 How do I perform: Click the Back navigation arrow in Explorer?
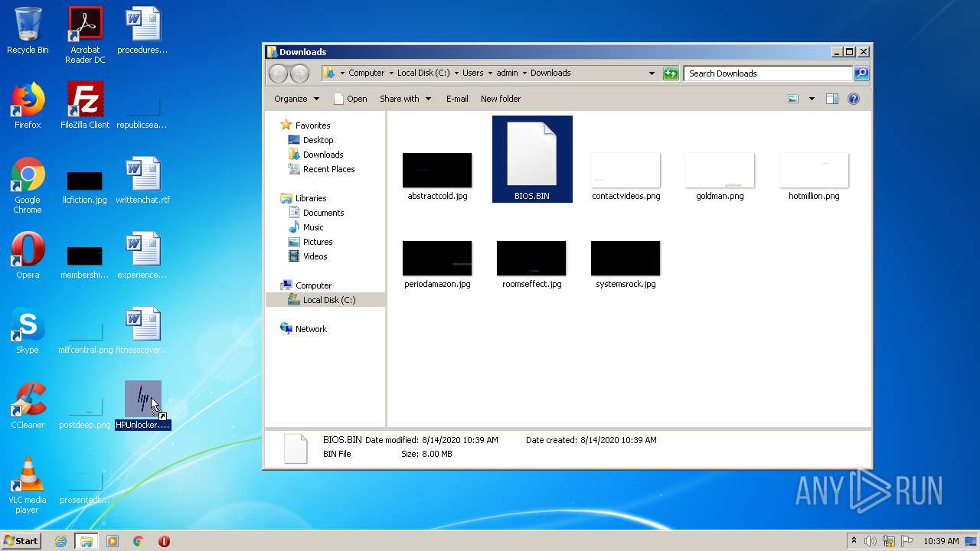pyautogui.click(x=278, y=73)
